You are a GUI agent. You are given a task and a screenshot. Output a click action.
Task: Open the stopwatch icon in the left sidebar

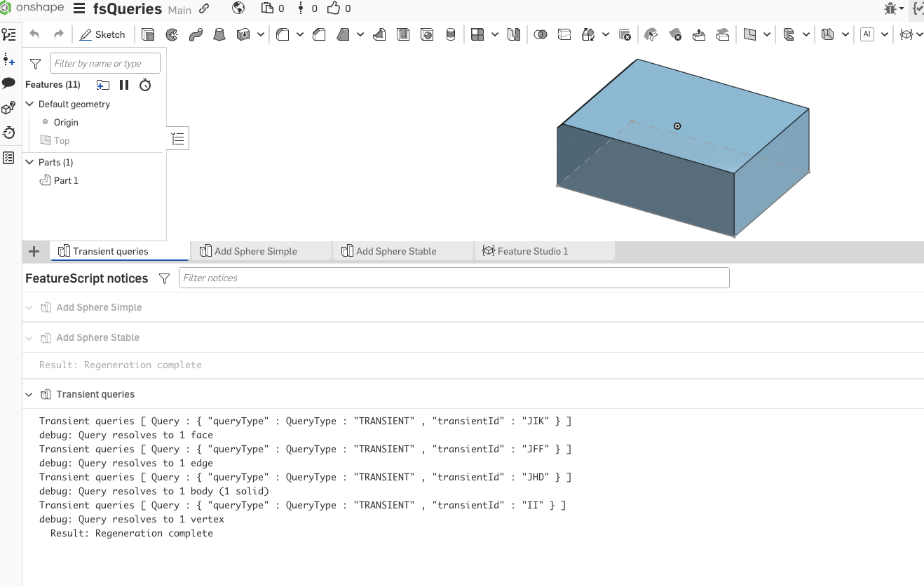point(8,133)
